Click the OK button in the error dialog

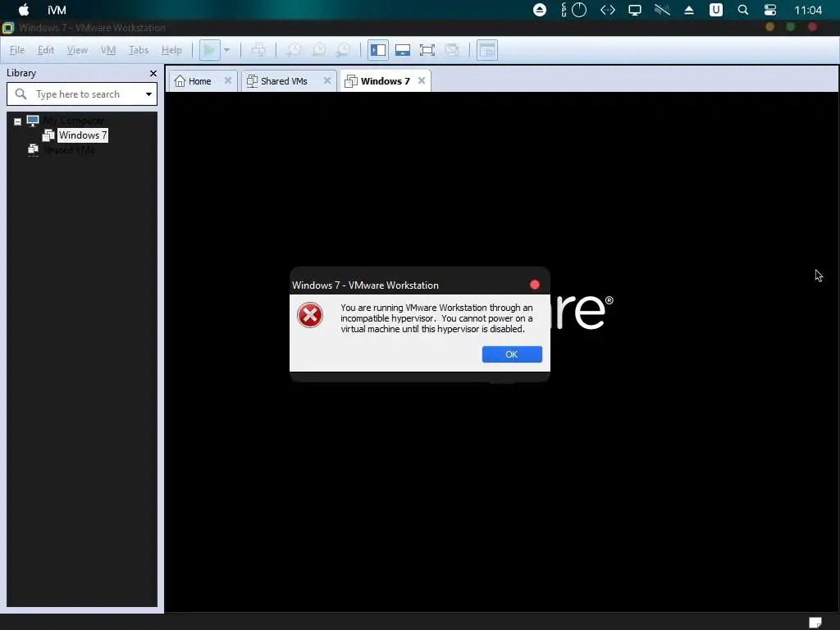pyautogui.click(x=512, y=354)
